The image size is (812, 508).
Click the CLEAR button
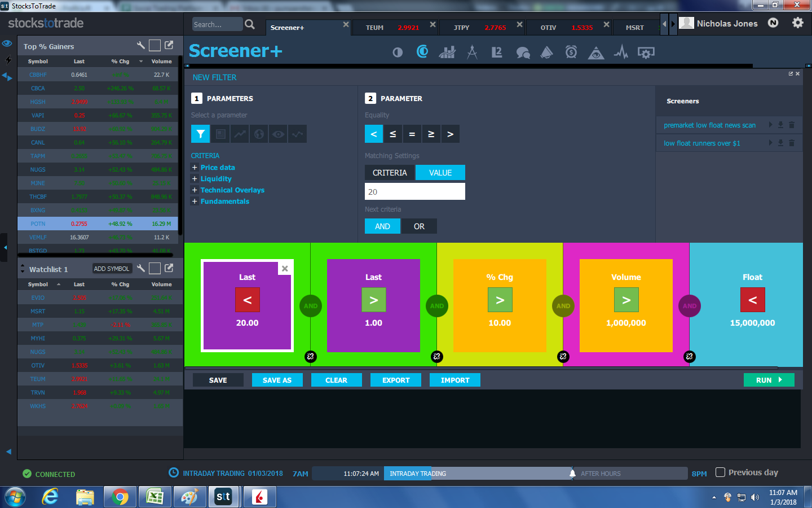tap(337, 380)
